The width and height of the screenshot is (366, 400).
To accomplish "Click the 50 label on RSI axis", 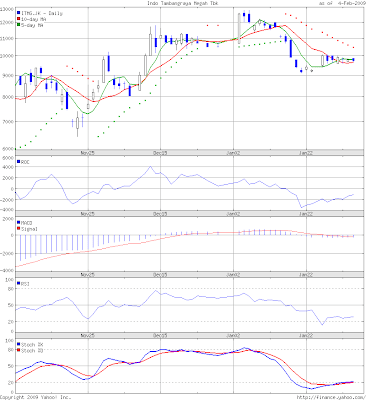I will click(11, 305).
